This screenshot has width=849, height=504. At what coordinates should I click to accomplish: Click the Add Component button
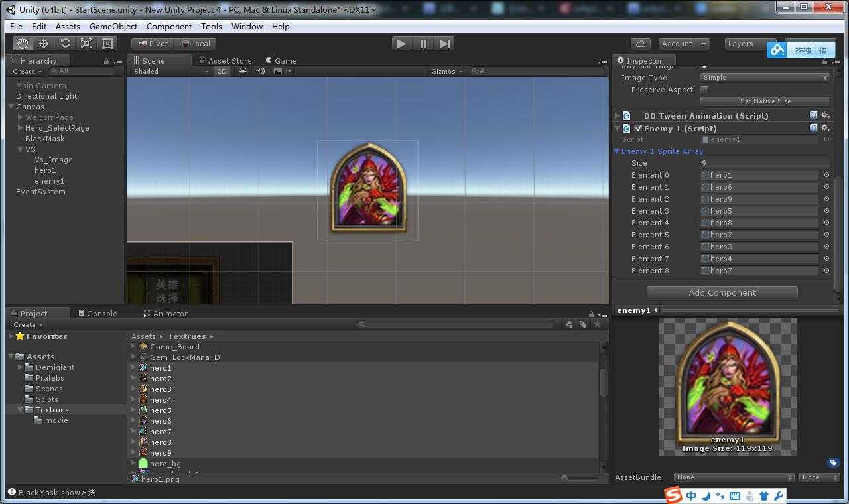click(x=722, y=292)
